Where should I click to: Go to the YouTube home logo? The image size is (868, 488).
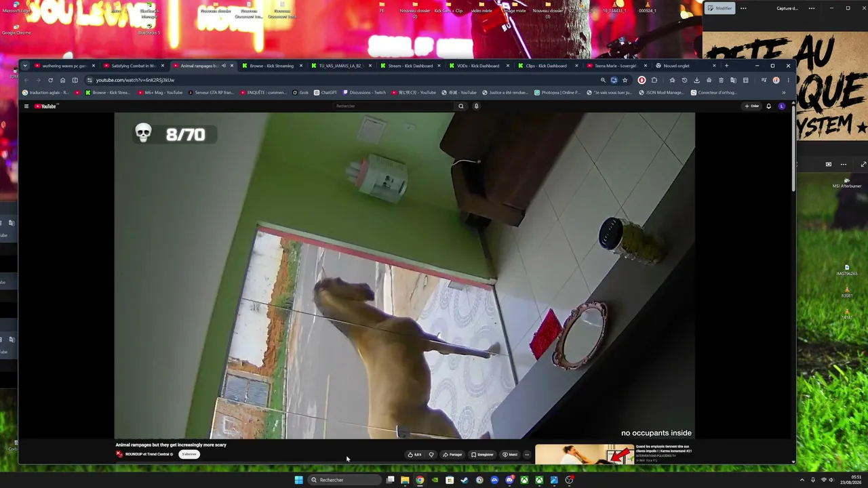[x=46, y=106]
